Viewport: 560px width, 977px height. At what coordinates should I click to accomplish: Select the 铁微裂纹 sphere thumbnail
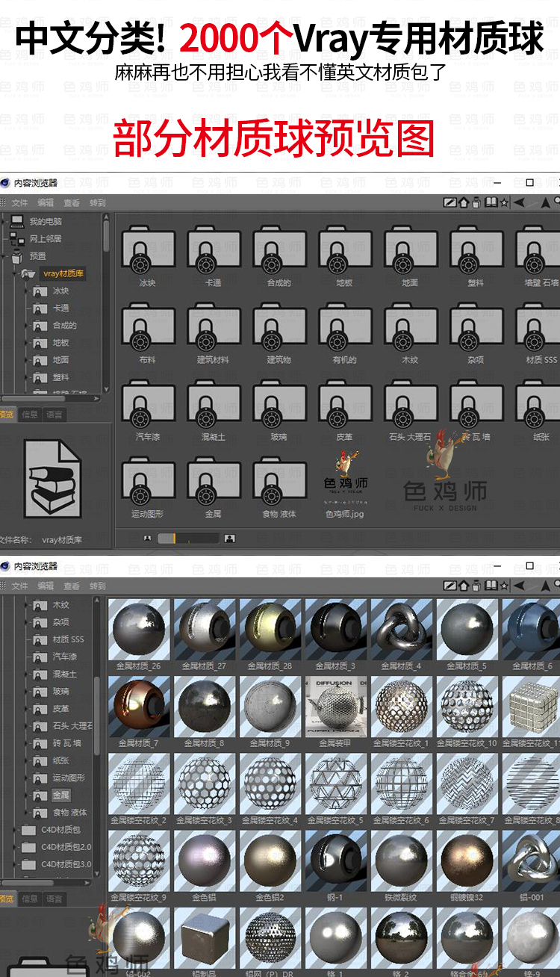point(402,860)
